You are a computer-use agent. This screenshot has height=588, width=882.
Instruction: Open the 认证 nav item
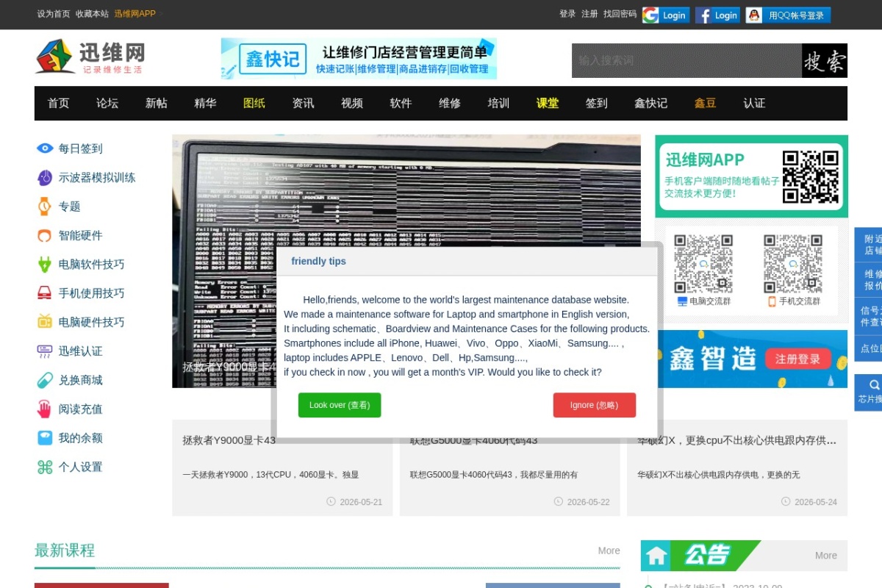tap(754, 104)
